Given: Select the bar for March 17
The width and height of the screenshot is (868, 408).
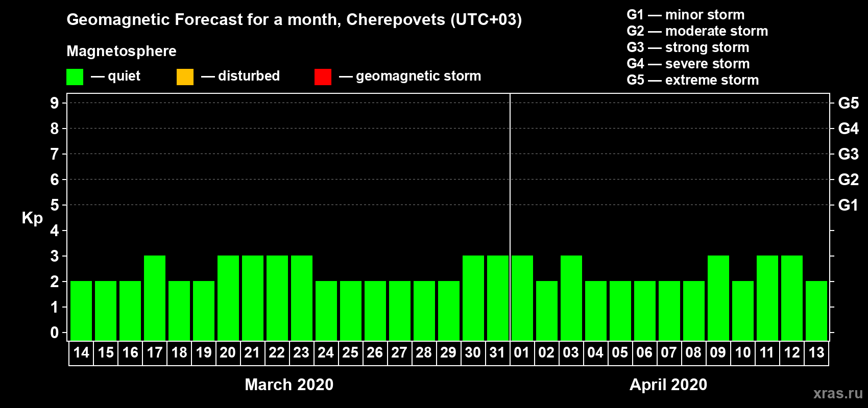Looking at the screenshot, I should (x=155, y=298).
